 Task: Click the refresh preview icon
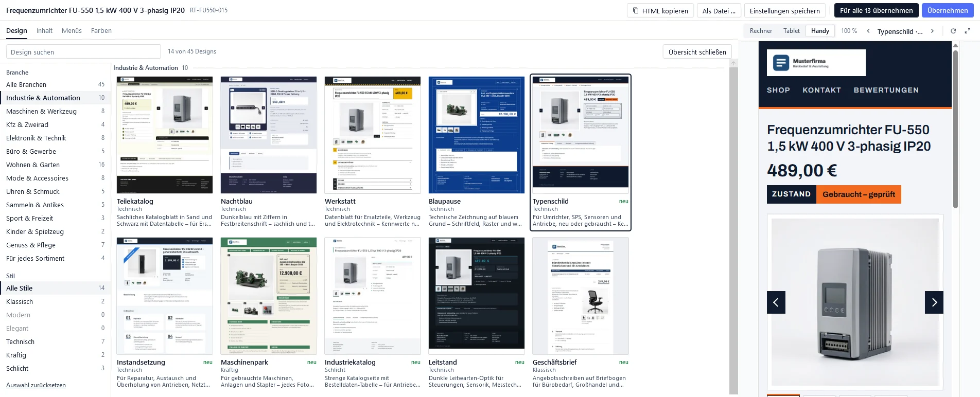[953, 31]
